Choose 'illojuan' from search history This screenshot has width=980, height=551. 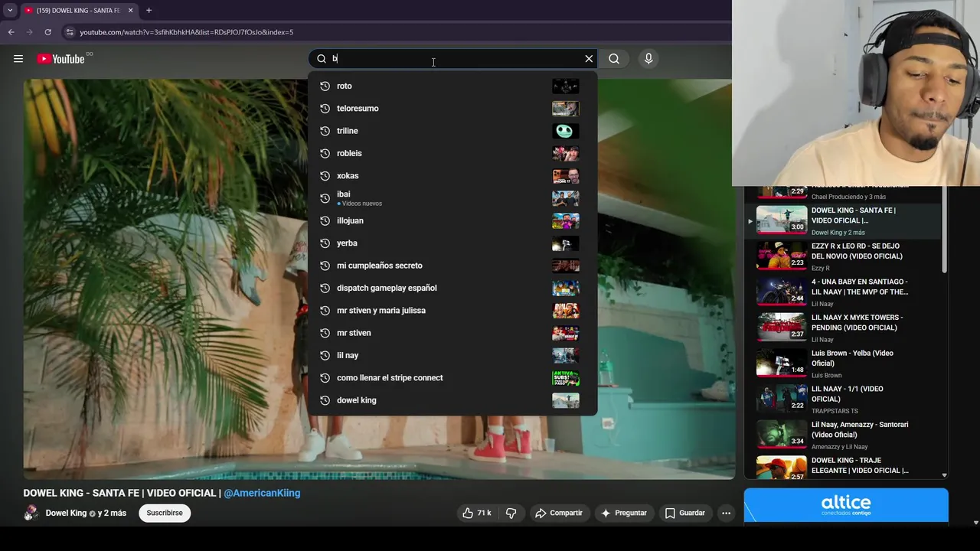point(452,220)
